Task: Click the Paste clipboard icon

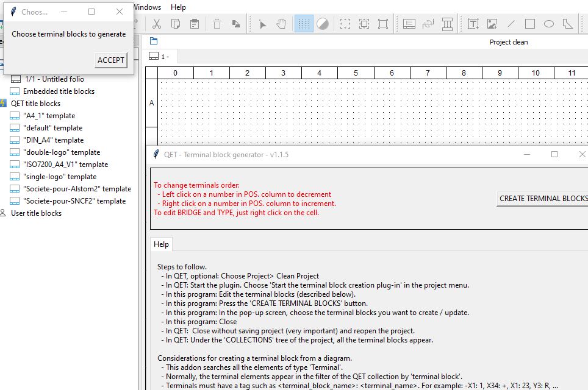Action: [x=195, y=24]
